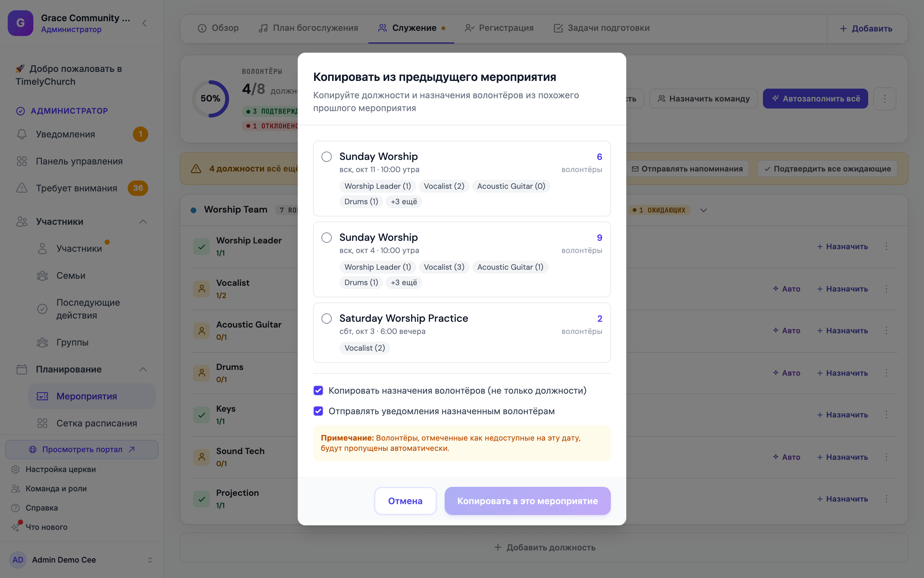
Task: Click the 50% volunteers progress ring
Action: point(210,99)
